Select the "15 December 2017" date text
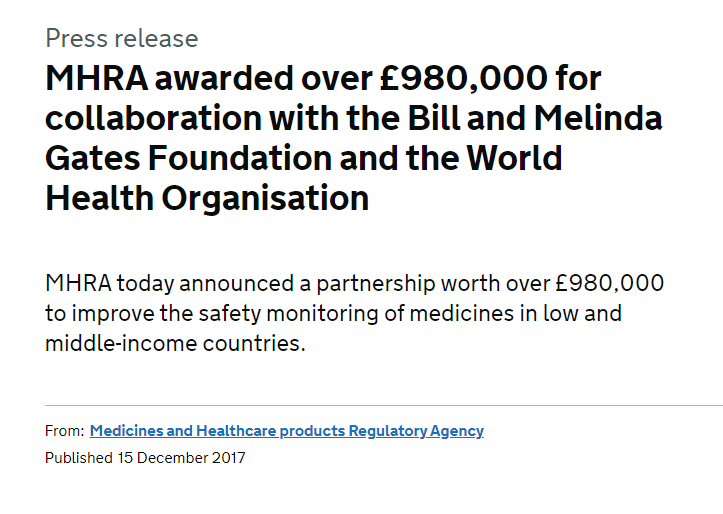The image size is (723, 514). point(181,458)
